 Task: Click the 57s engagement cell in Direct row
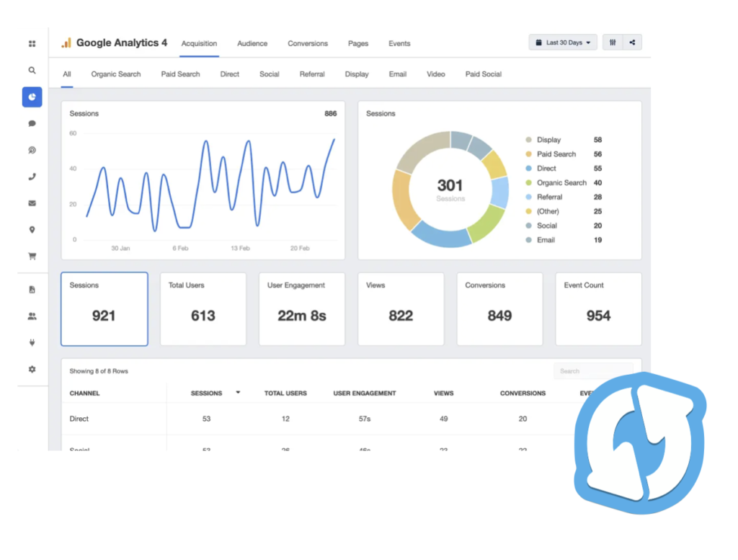point(365,418)
